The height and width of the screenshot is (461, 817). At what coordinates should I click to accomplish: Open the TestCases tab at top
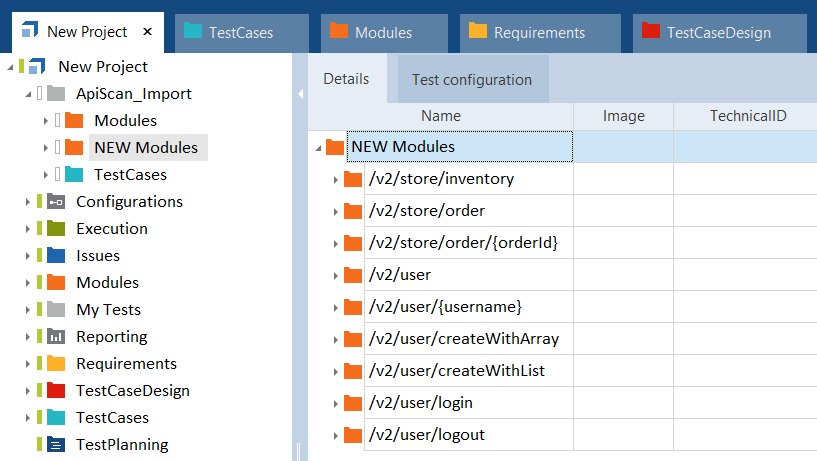(240, 32)
